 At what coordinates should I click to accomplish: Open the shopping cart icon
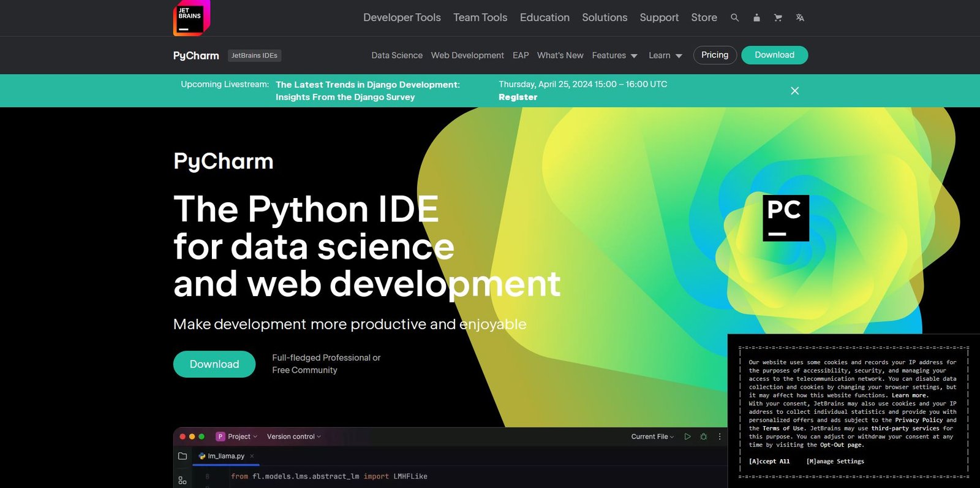click(x=778, y=18)
